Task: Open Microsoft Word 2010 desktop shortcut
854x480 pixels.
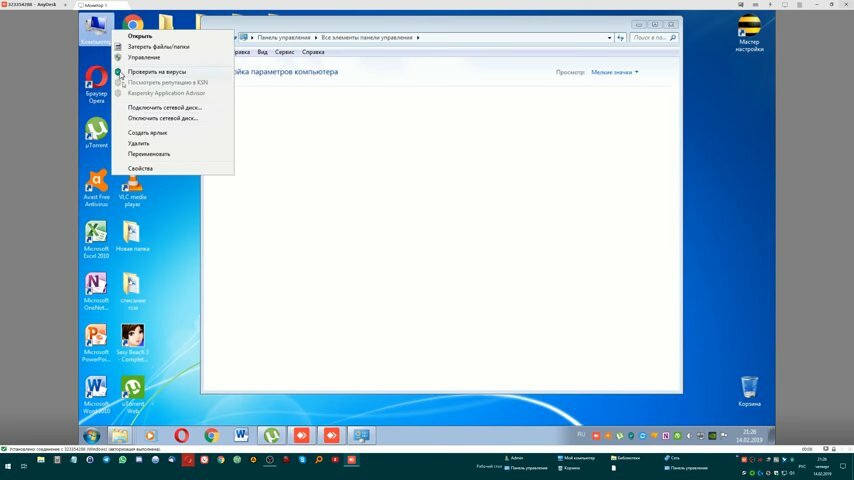Action: click(96, 395)
